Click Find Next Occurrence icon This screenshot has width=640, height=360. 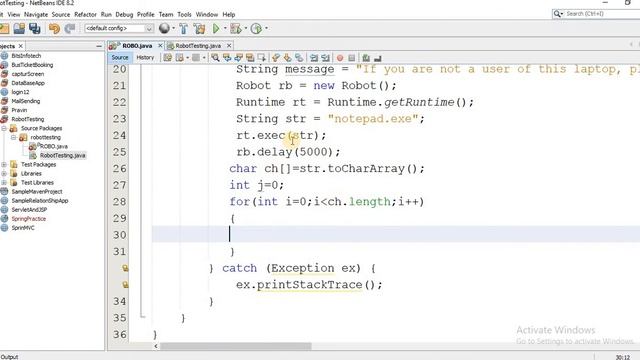[x=238, y=58]
